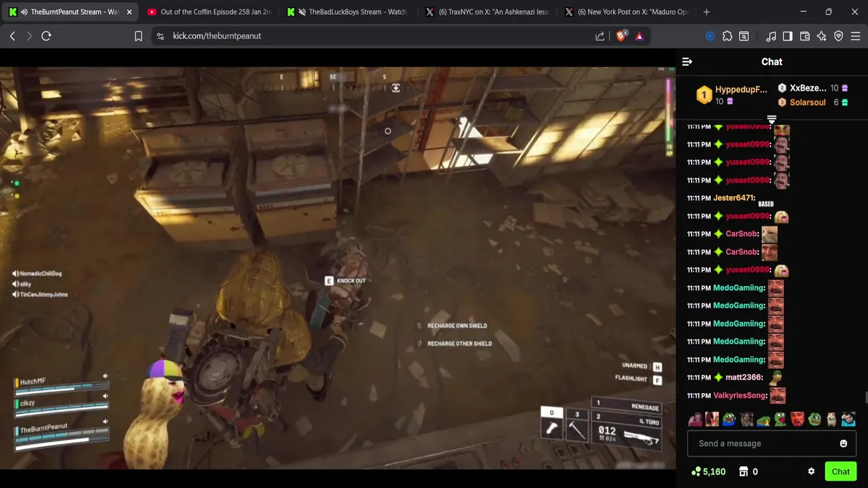Switch to Out of the Coffin YouTube tab

(x=209, y=12)
